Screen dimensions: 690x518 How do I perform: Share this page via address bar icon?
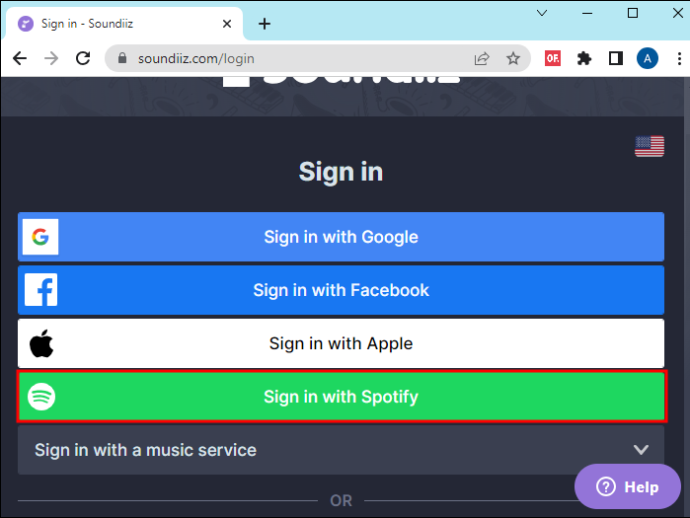pyautogui.click(x=482, y=59)
